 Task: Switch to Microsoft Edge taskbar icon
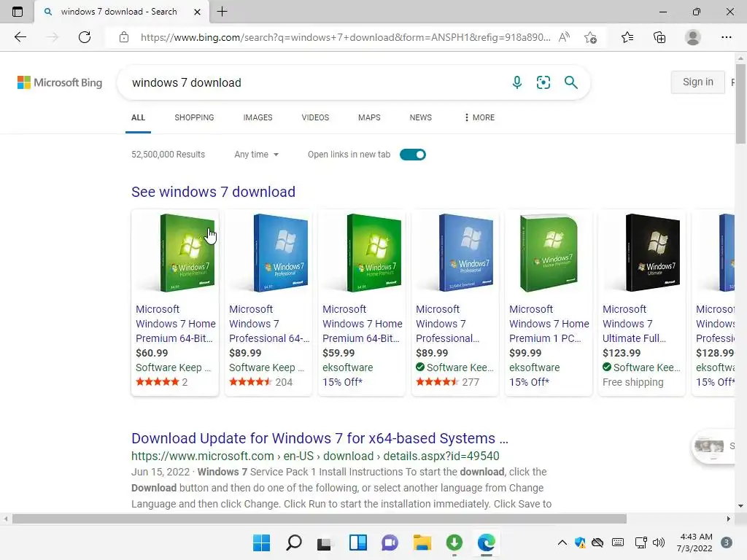pyautogui.click(x=487, y=542)
